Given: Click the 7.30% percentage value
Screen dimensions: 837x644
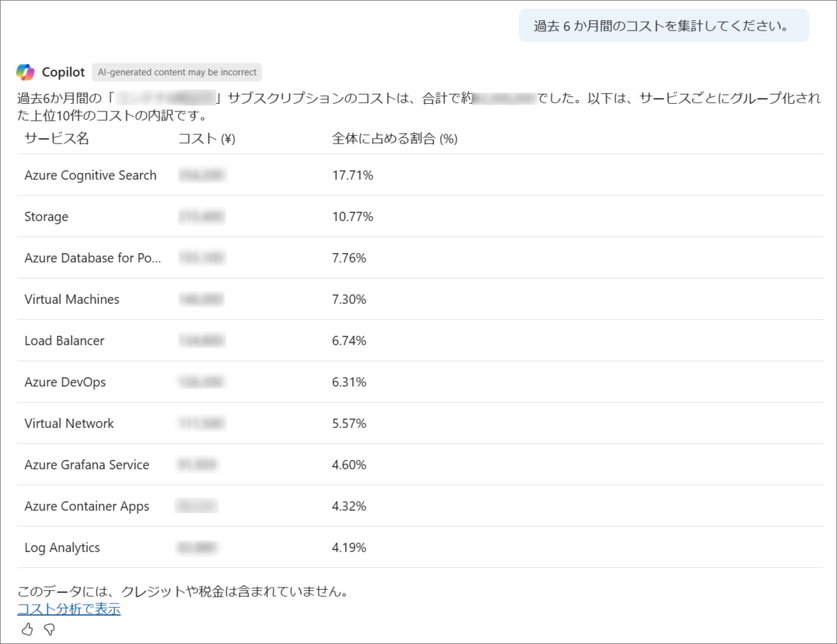Looking at the screenshot, I should (349, 300).
